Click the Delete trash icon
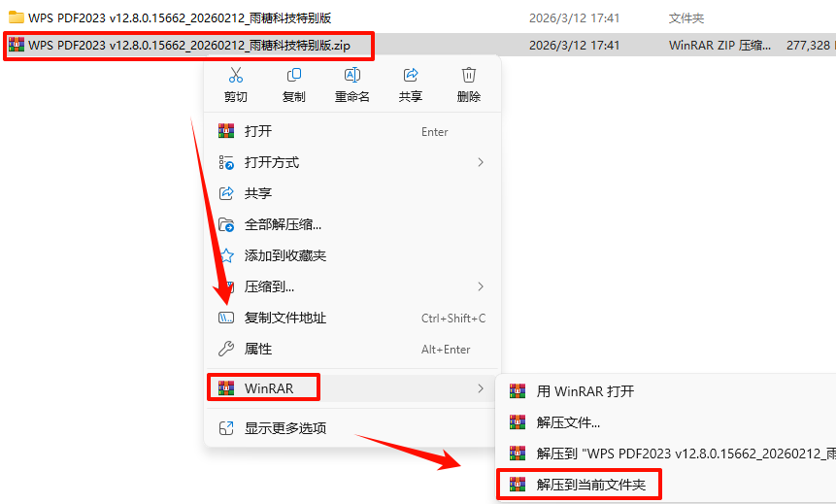 click(469, 75)
